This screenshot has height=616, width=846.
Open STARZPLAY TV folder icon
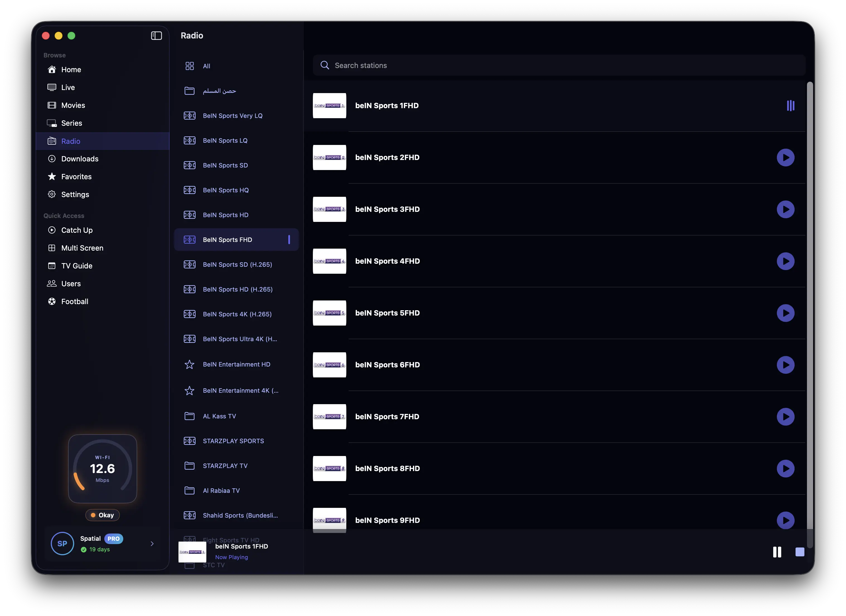click(x=190, y=466)
